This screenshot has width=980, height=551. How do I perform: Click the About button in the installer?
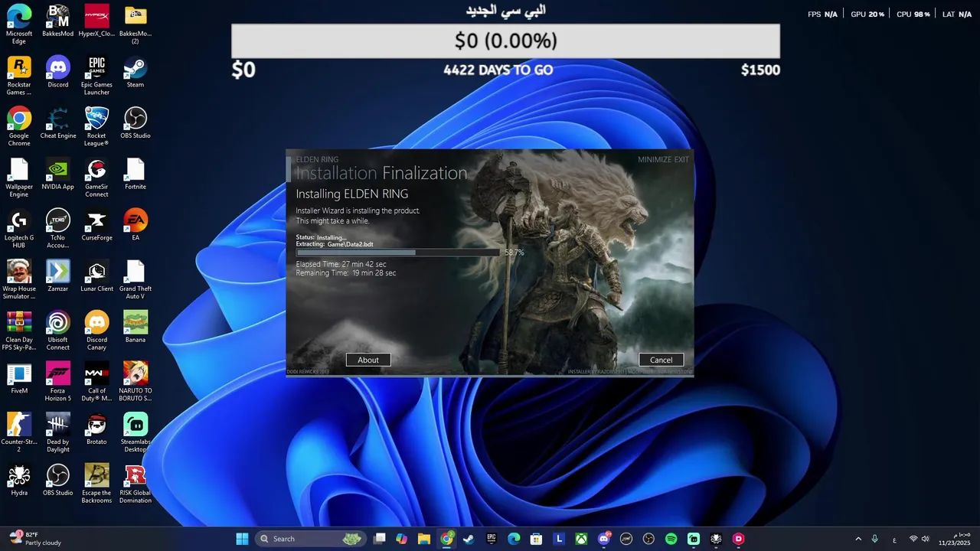point(368,360)
